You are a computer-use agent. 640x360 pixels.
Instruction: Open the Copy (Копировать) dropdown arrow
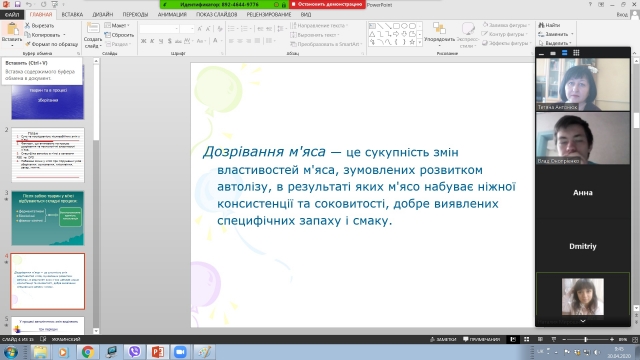(x=64, y=35)
